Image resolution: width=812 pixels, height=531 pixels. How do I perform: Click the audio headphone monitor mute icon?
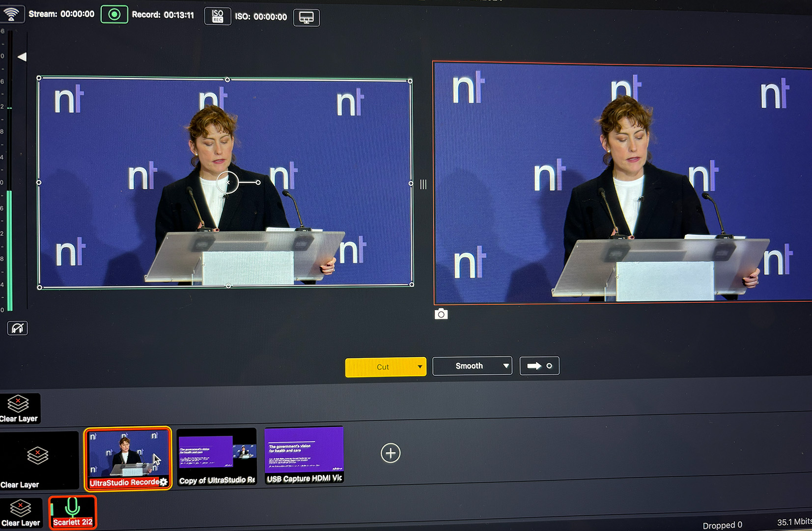[x=17, y=328]
